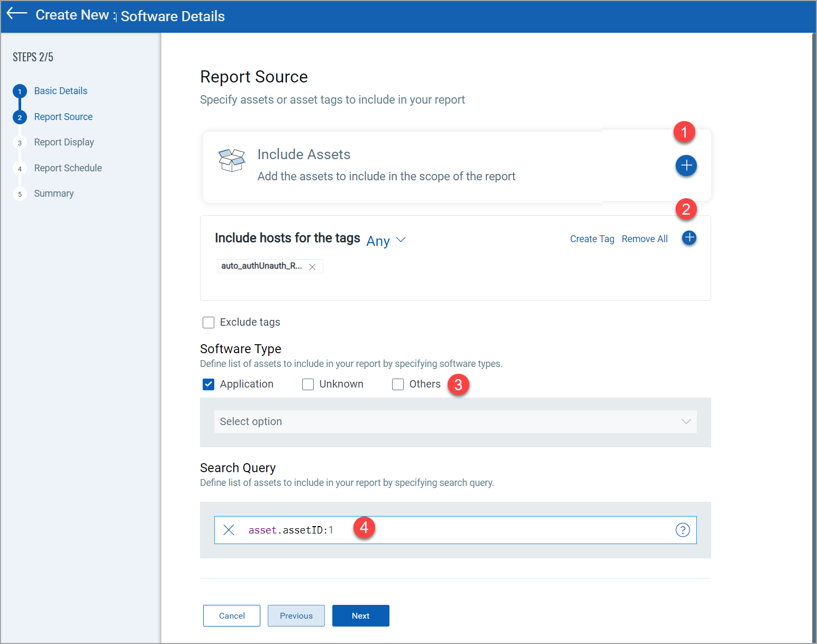817x644 pixels.
Task: Uncheck the Application software type
Action: tap(208, 384)
